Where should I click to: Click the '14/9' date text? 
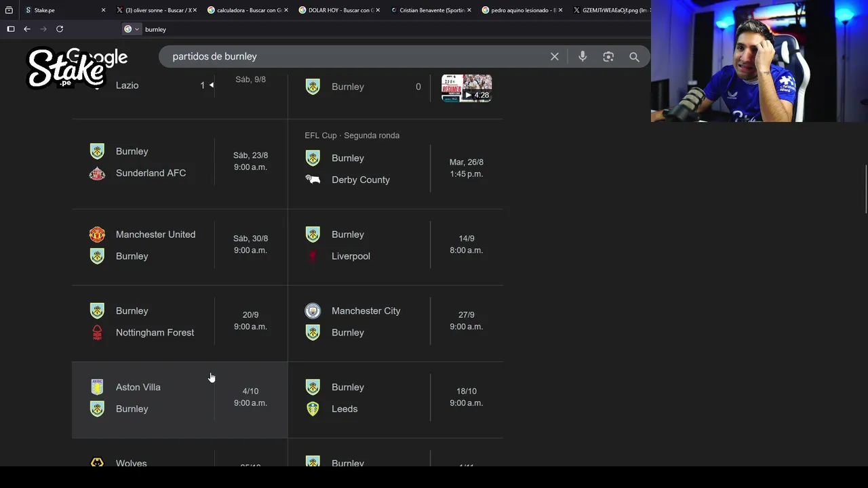[467, 239]
